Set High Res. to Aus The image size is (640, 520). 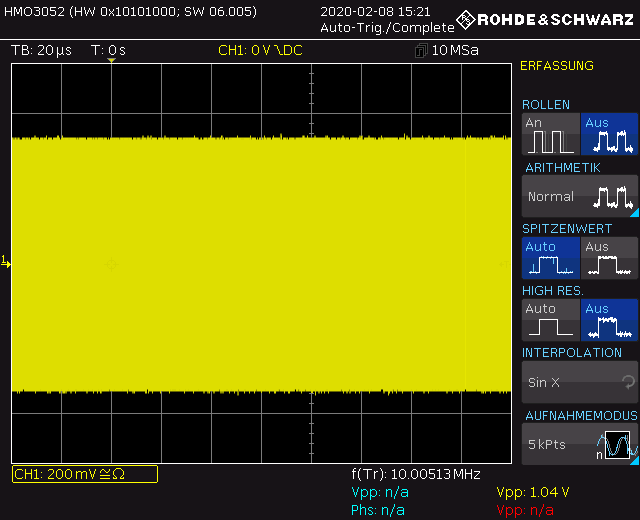tap(609, 320)
